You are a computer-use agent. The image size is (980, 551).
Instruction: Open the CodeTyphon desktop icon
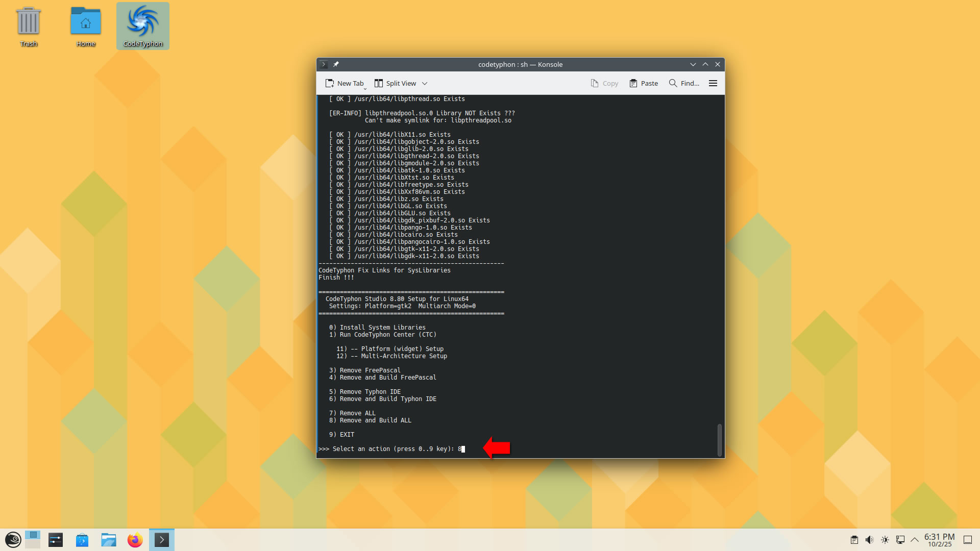pos(142,26)
